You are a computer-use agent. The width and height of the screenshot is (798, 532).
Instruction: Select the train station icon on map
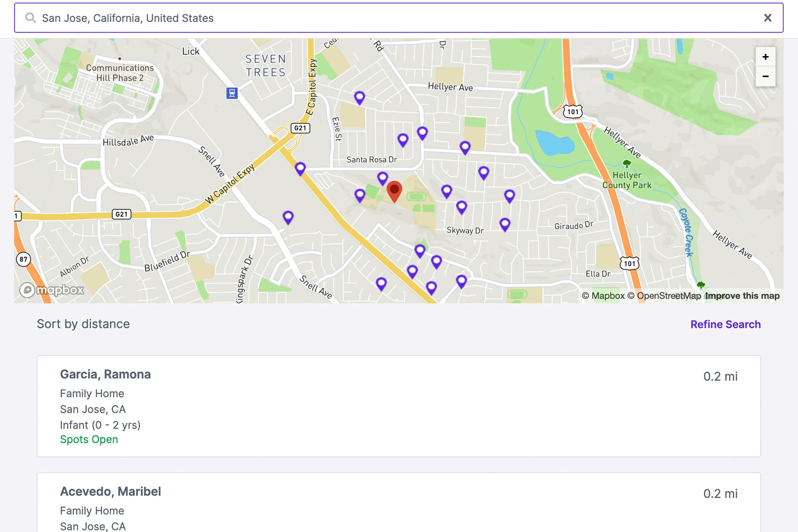click(232, 93)
